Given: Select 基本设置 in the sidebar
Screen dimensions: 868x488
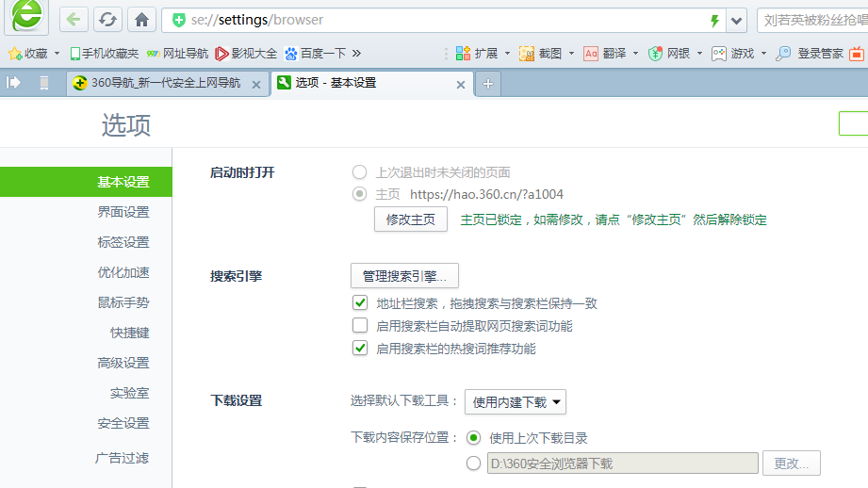Looking at the screenshot, I should coord(86,182).
